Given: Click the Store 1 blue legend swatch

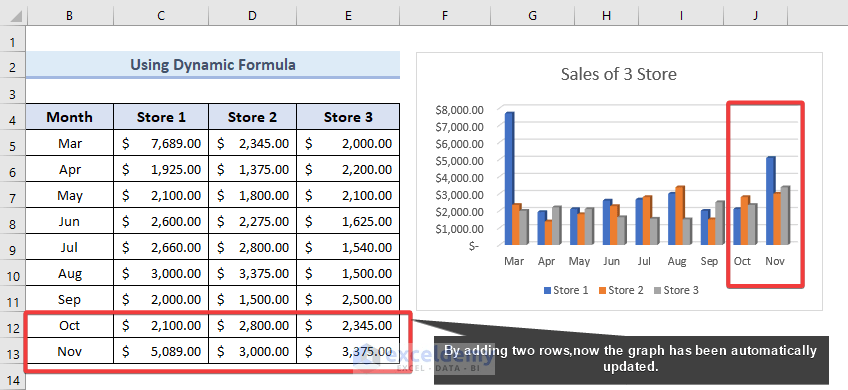Looking at the screenshot, I should point(547,290).
